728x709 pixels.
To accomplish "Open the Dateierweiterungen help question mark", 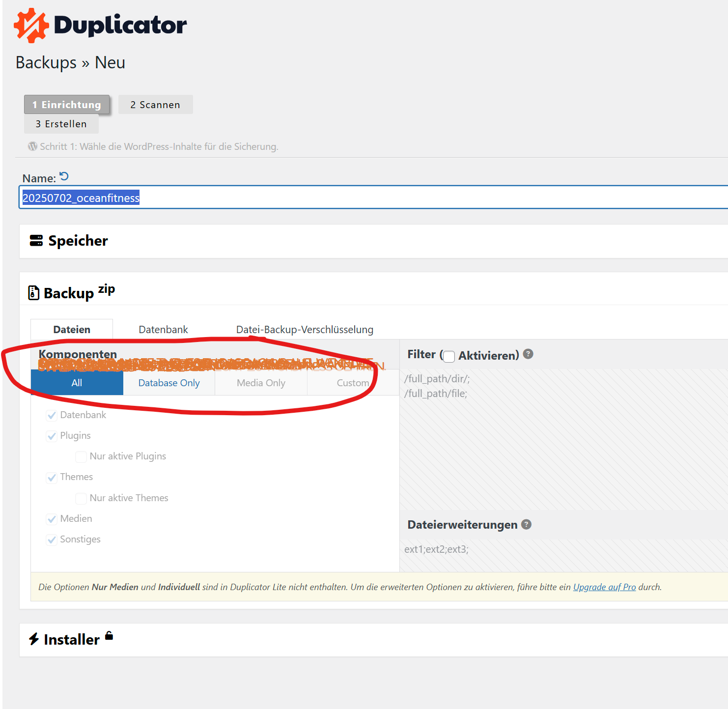I will pos(526,524).
